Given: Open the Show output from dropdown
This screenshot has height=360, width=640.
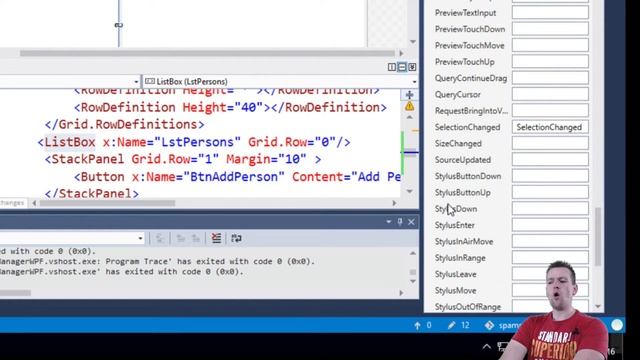Looking at the screenshot, I should (x=140, y=238).
